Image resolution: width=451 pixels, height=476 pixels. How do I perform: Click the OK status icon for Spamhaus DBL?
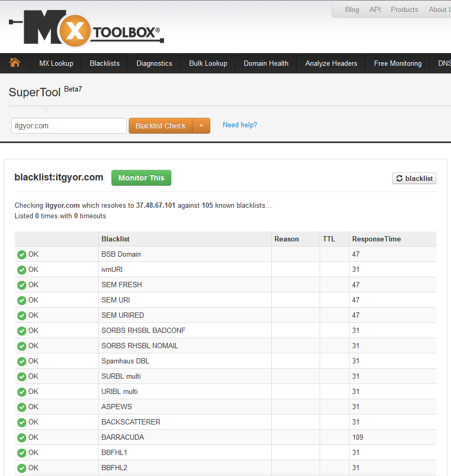pyautogui.click(x=22, y=361)
